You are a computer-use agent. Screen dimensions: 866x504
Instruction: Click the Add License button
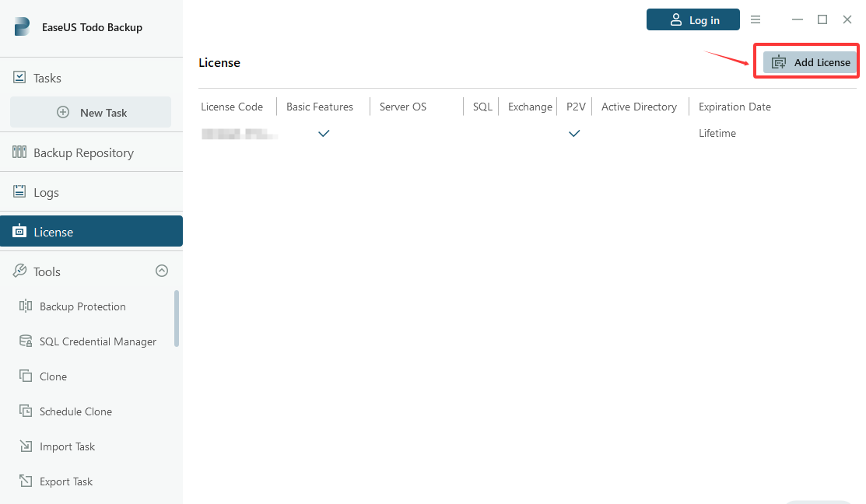pos(810,62)
